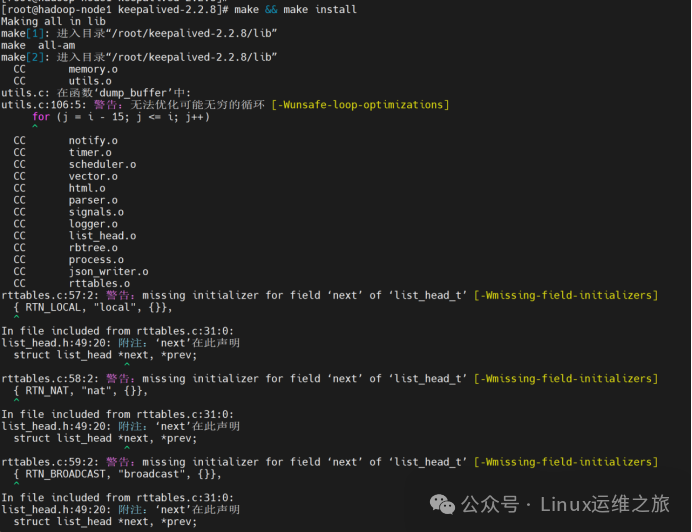Viewport: 692px width, 532px height.
Task: Select the 'dump_buffer' function notice line
Action: [96, 93]
